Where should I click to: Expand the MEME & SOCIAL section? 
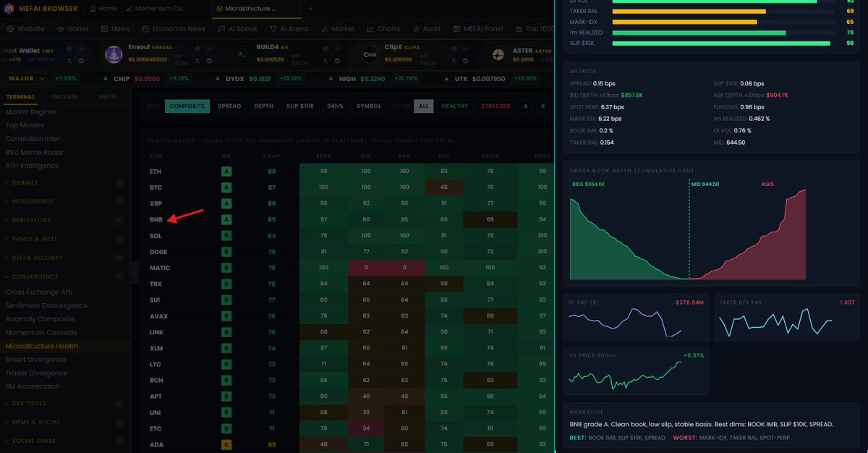pos(65,422)
